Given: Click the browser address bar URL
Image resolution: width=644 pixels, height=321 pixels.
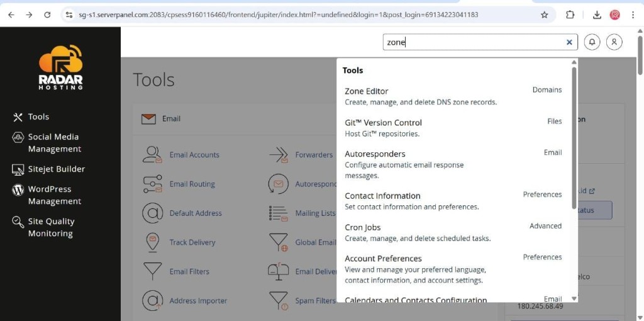Looking at the screenshot, I should (278, 15).
